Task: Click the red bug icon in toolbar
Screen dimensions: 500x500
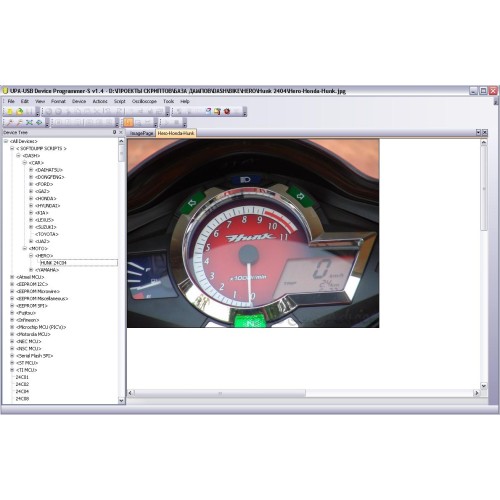Action: 227,111
